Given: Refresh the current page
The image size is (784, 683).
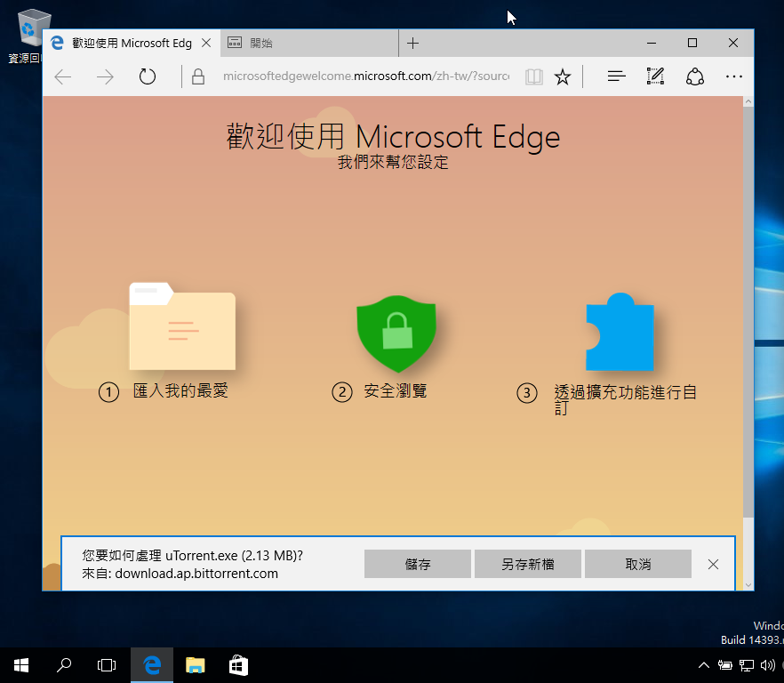Looking at the screenshot, I should tap(148, 76).
